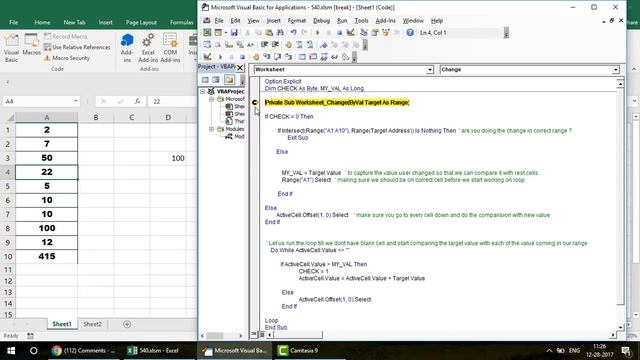Save the project via the VBA toolbar floppy icon
This screenshot has height=360, width=640.
click(234, 33)
